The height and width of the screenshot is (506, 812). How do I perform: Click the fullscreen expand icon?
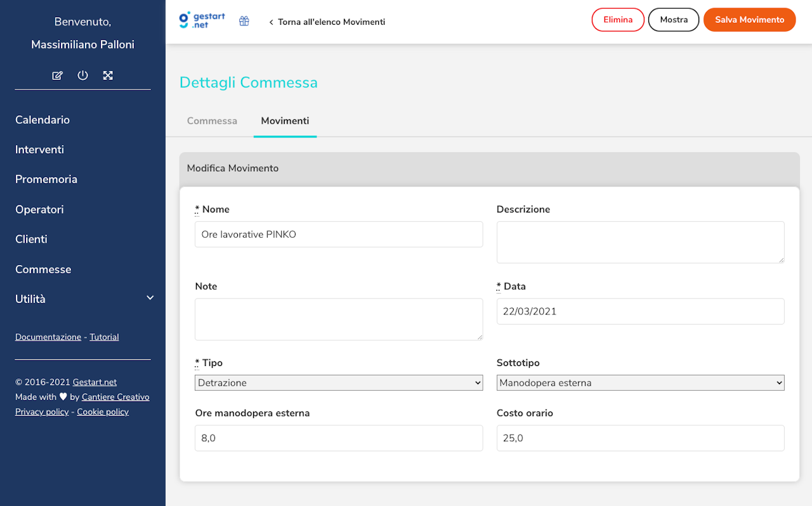(x=108, y=75)
